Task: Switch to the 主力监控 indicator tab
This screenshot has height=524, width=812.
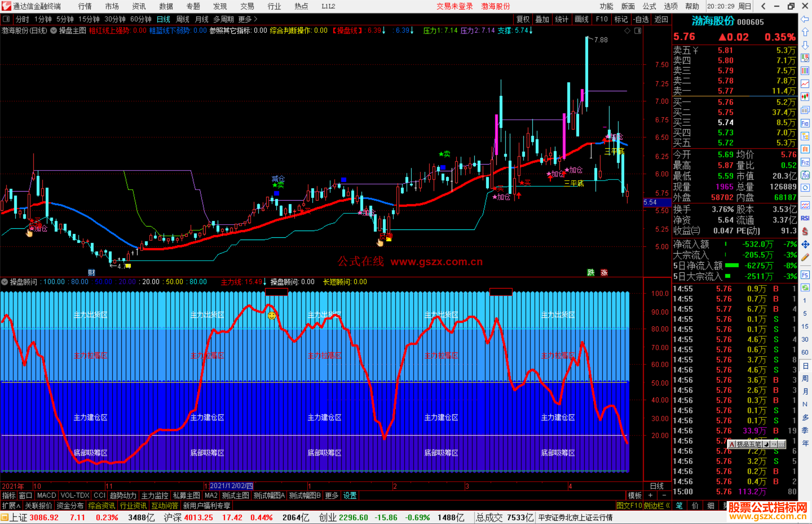Action: pos(155,495)
